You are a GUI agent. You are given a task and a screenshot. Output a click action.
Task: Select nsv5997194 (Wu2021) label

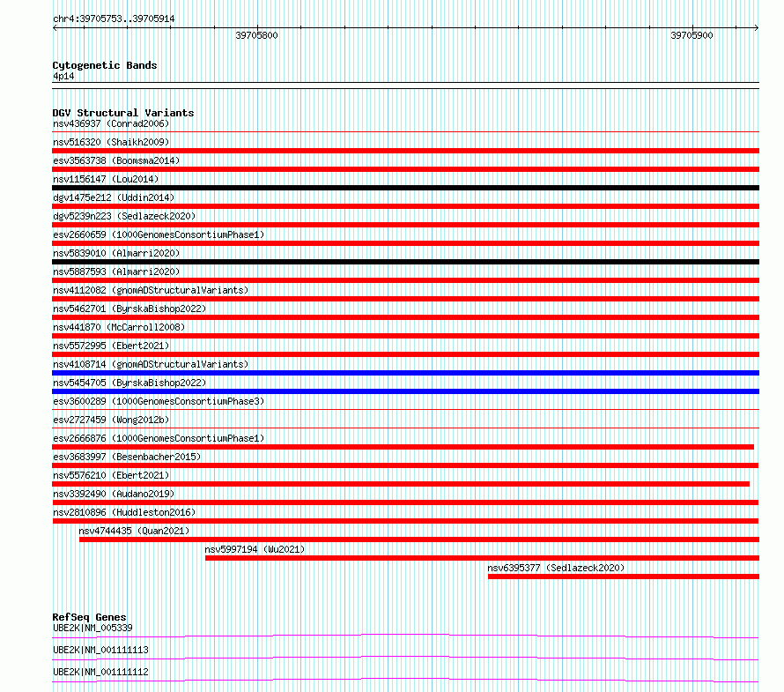tap(255, 549)
